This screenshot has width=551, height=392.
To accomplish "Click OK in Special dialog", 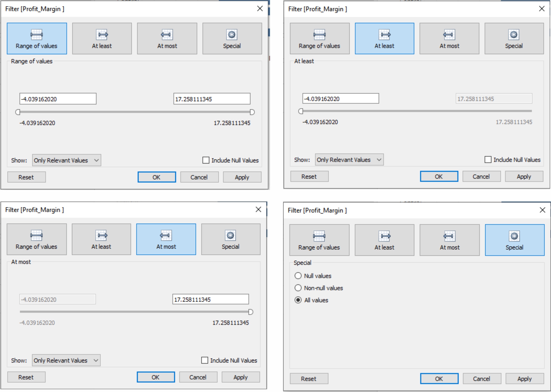I will [439, 379].
